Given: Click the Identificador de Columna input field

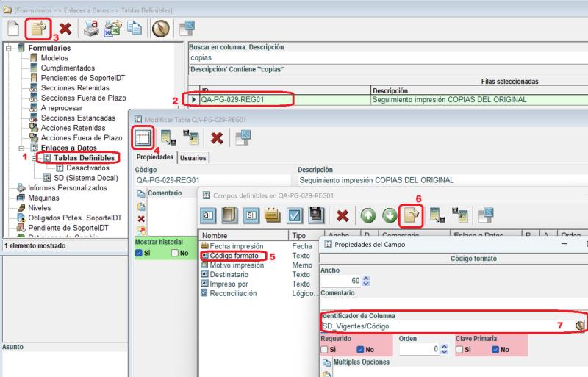Looking at the screenshot, I should pyautogui.click(x=441, y=326).
